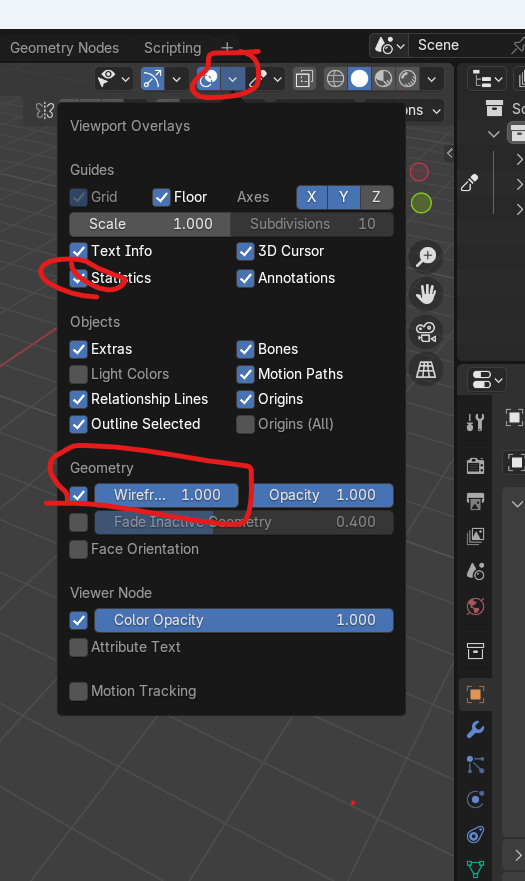Expand the viewport sidebar arrow
The width and height of the screenshot is (525, 881).
point(449,153)
